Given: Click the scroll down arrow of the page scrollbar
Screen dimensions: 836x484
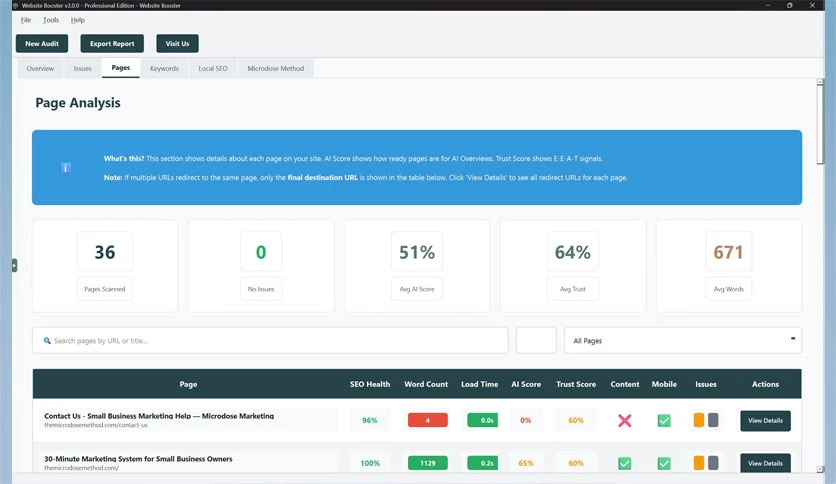Looking at the screenshot, I should (x=820, y=470).
